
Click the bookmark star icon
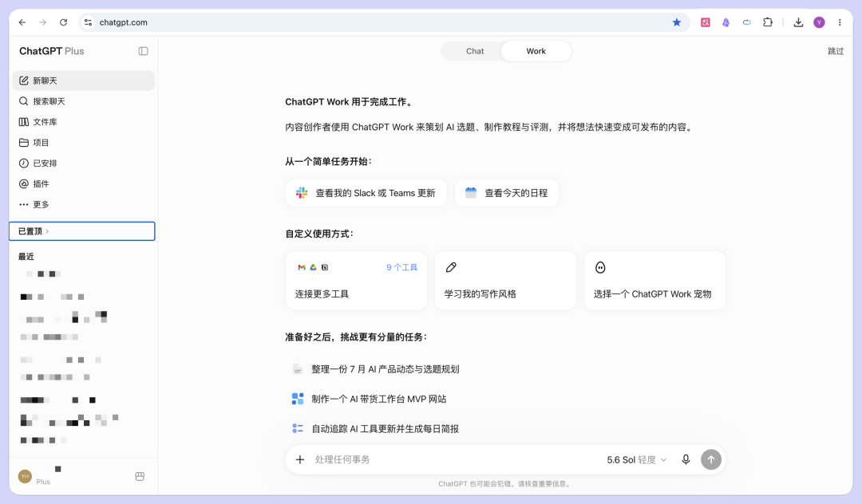coord(677,22)
